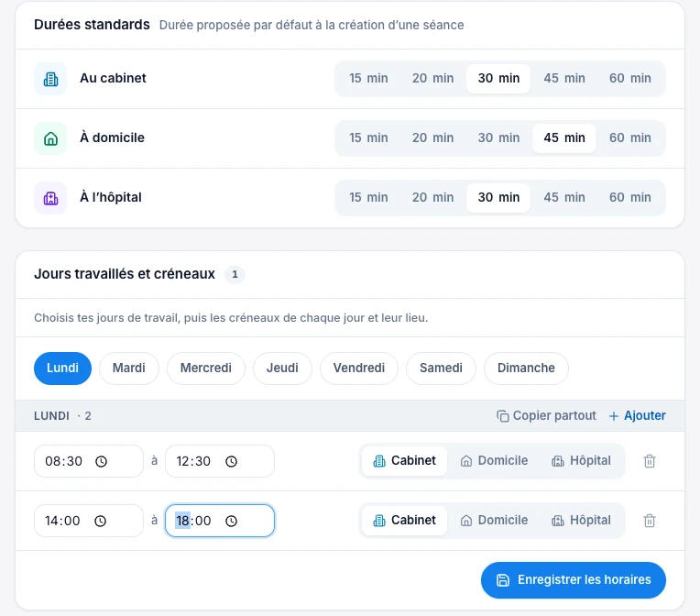Click Copier partout to copy slots
Viewport: 700px width, 616px height.
(546, 416)
